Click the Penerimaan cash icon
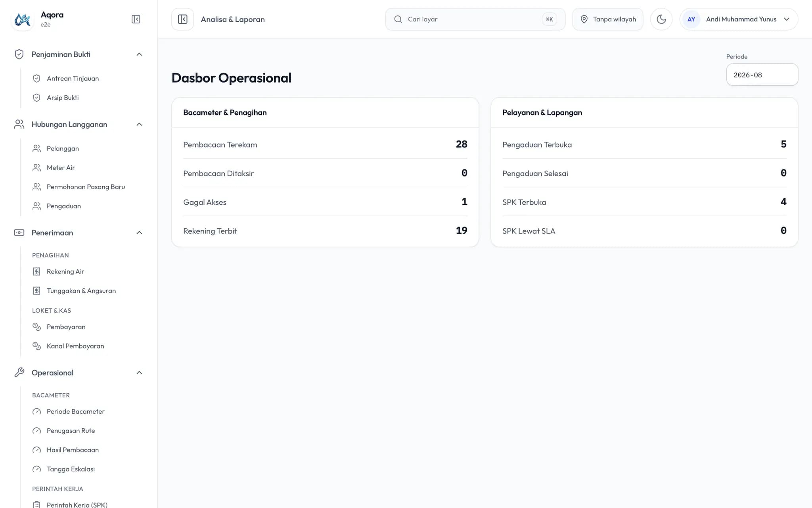Image resolution: width=812 pixels, height=508 pixels. pos(19,233)
